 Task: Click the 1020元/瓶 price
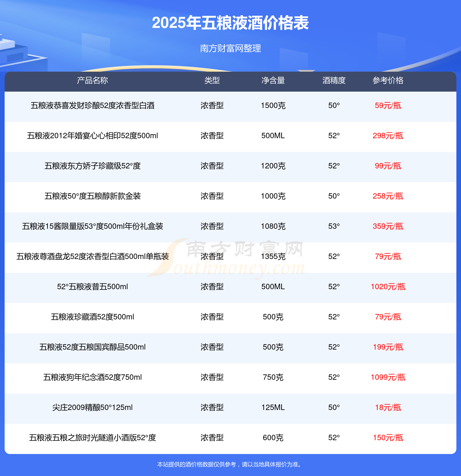point(388,287)
